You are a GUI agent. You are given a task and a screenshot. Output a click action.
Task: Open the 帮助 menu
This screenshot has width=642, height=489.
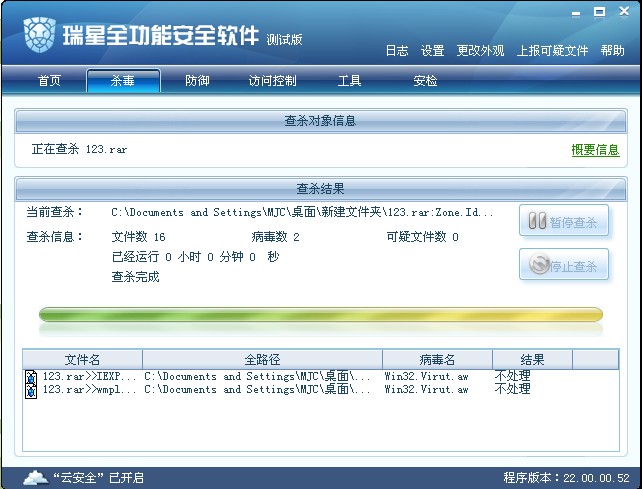tap(613, 51)
